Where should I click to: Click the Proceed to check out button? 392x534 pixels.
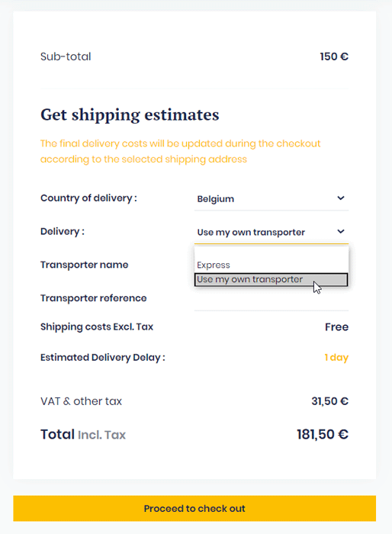click(194, 508)
